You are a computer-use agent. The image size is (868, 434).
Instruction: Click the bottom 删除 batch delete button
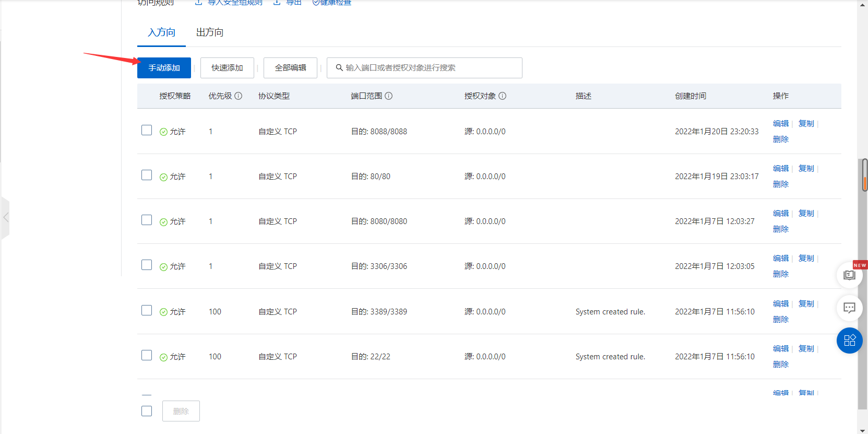click(x=181, y=411)
